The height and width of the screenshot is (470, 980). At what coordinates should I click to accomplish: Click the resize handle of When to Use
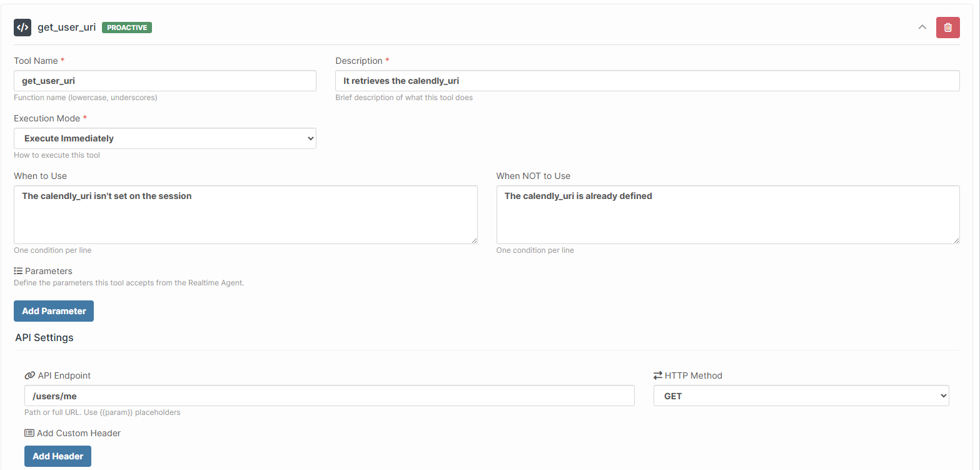point(474,240)
